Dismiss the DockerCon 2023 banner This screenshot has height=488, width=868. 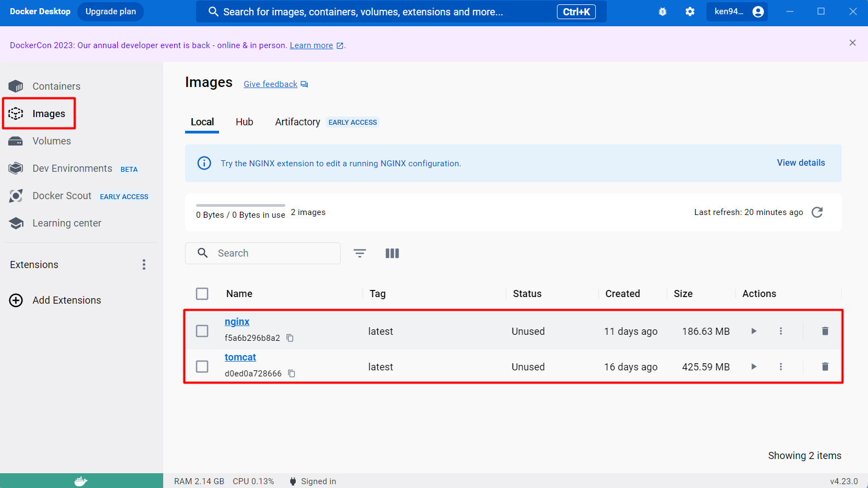coord(853,43)
